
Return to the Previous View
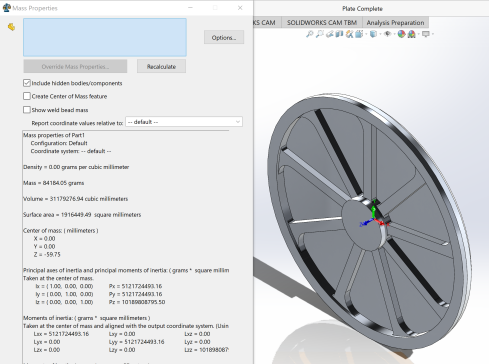(x=330, y=34)
